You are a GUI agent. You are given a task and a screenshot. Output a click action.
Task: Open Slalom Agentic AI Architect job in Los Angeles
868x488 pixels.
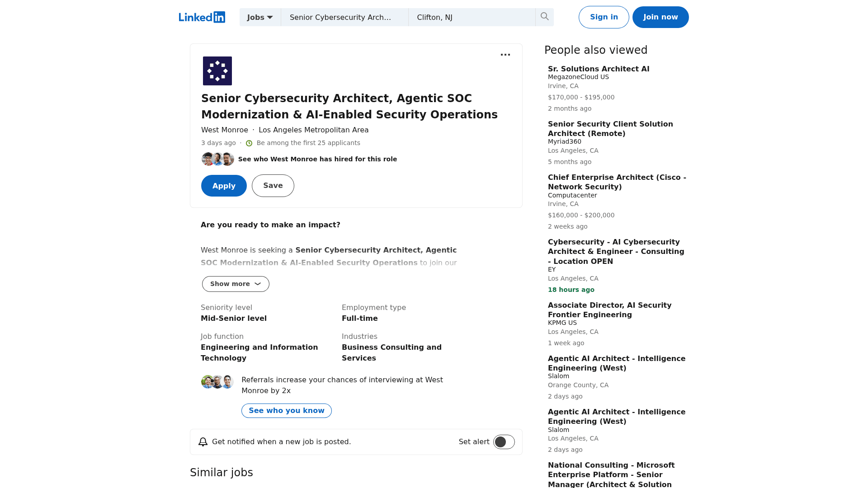617,417
